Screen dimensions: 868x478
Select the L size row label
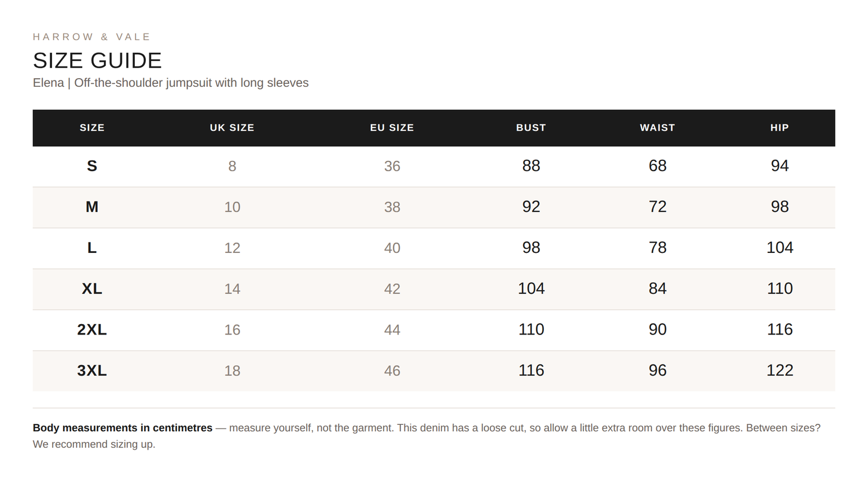click(92, 248)
